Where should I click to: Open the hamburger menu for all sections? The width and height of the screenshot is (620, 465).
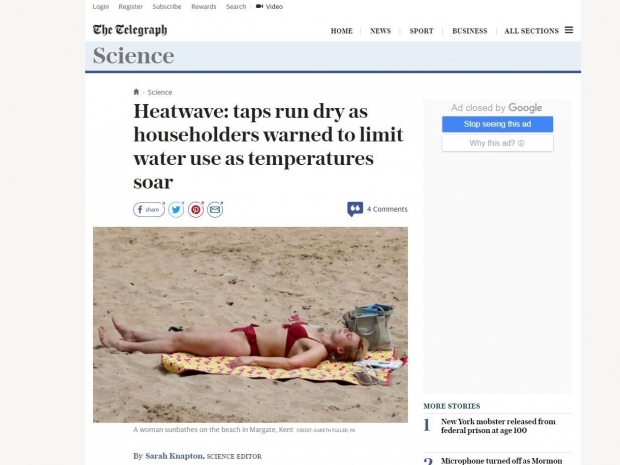(569, 30)
